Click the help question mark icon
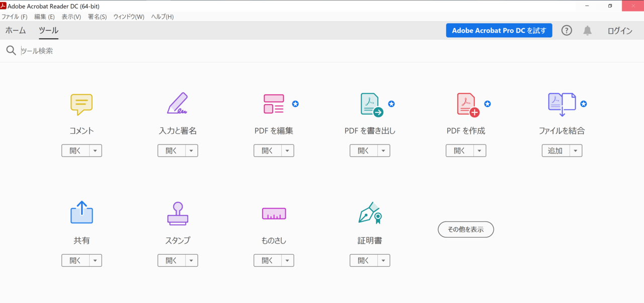644x303 pixels. [567, 31]
